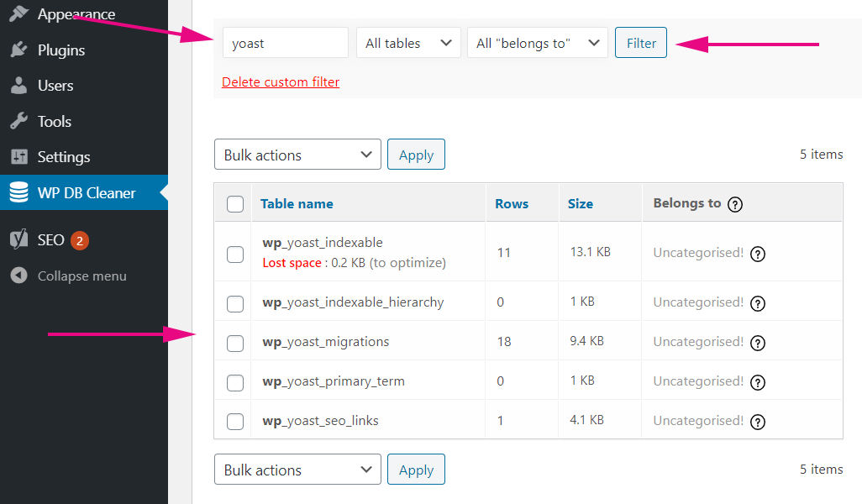Screen dimensions: 862x504
Task: Click the Belongs to column header
Action: tap(687, 203)
